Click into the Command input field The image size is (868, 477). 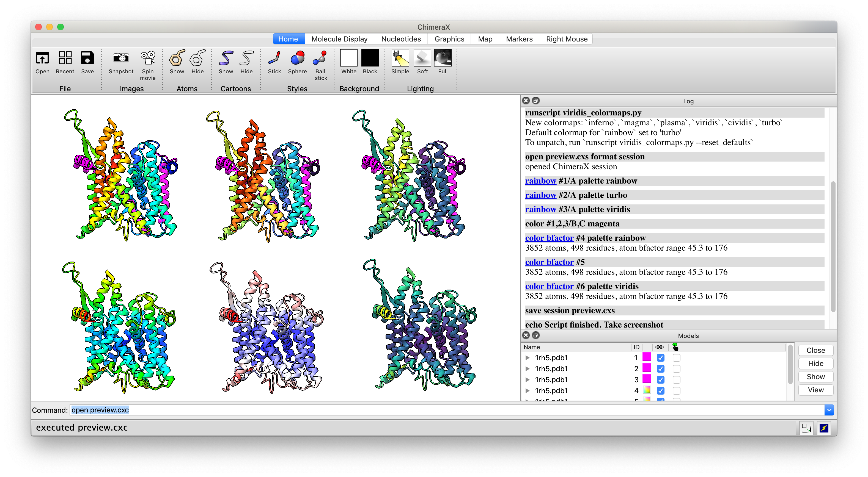click(438, 410)
